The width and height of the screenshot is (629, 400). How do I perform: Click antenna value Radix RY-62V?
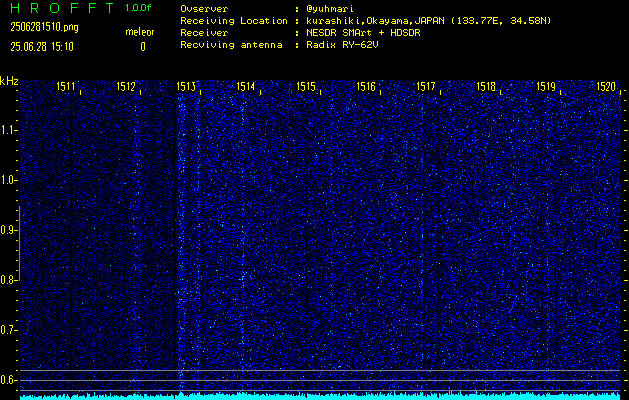(343, 45)
